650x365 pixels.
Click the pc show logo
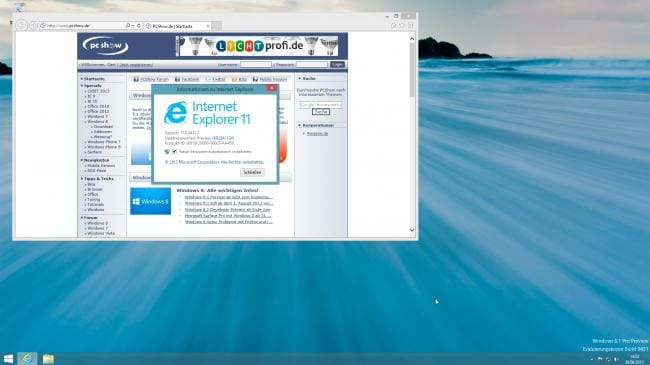pyautogui.click(x=105, y=46)
